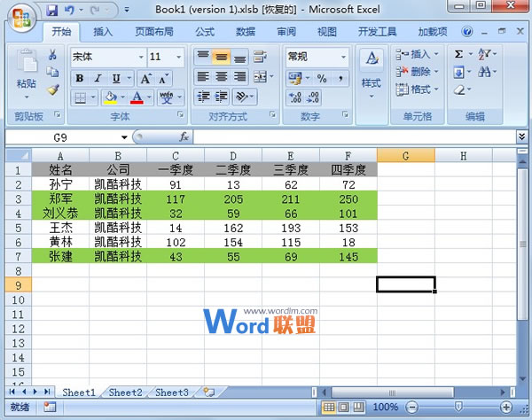Align text to bottom of cell
The width and height of the screenshot is (532, 420).
[239, 57]
